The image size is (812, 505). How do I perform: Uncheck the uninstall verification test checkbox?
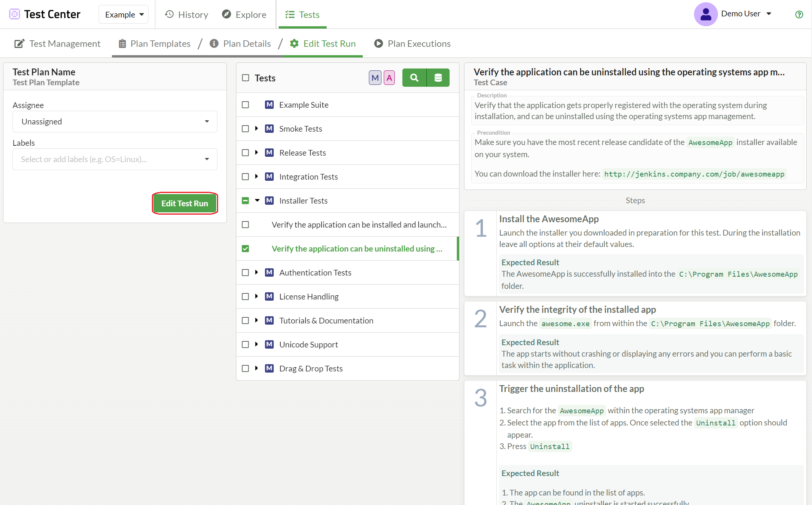246,249
